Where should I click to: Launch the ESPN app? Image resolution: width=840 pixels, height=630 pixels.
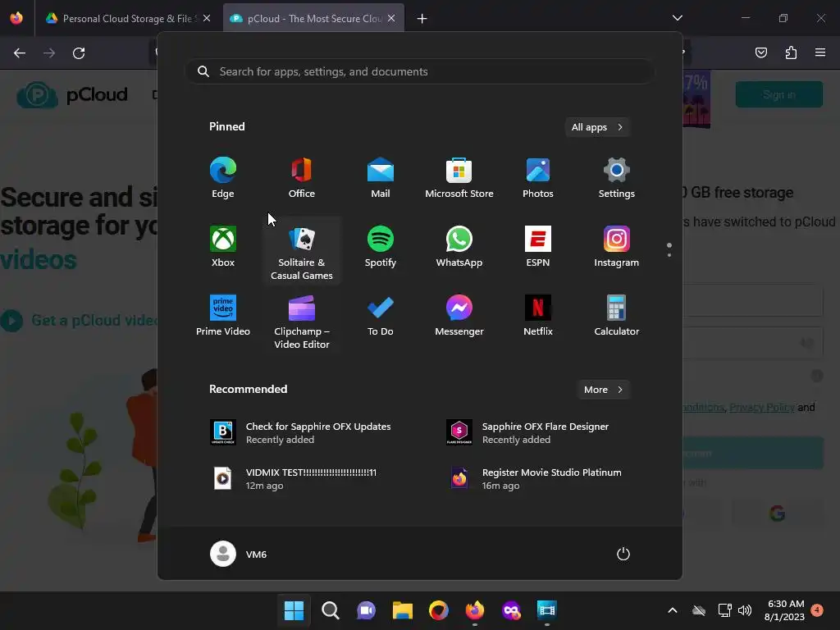tap(538, 247)
